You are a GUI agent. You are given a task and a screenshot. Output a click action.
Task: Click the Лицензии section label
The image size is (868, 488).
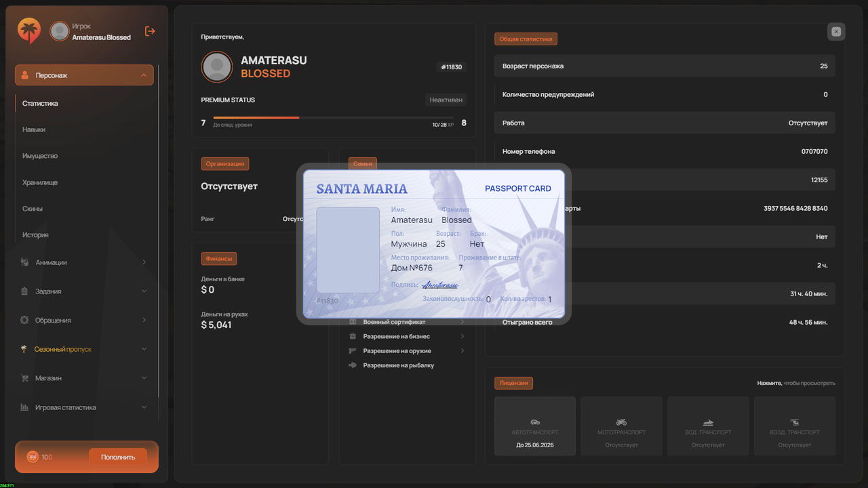tap(514, 383)
